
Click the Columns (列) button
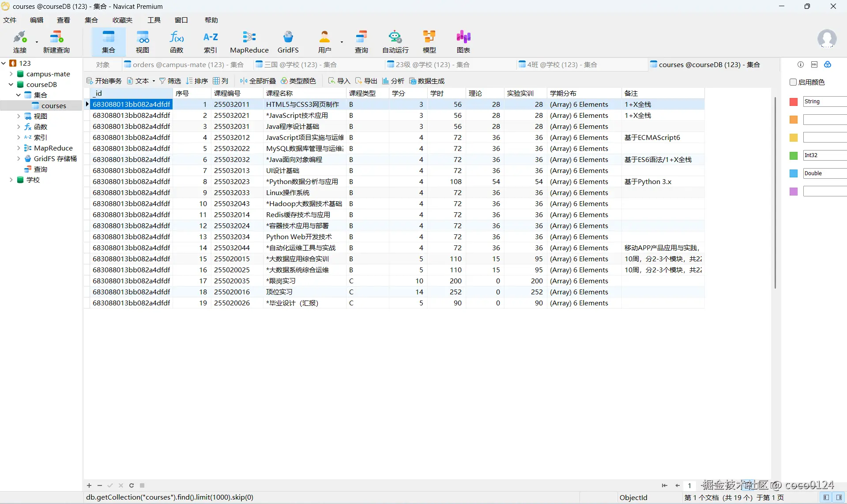[x=220, y=81]
